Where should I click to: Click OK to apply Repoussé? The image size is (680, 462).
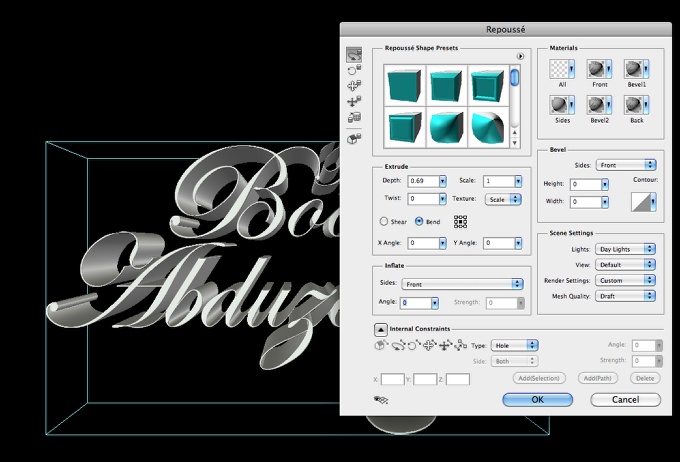(x=537, y=399)
